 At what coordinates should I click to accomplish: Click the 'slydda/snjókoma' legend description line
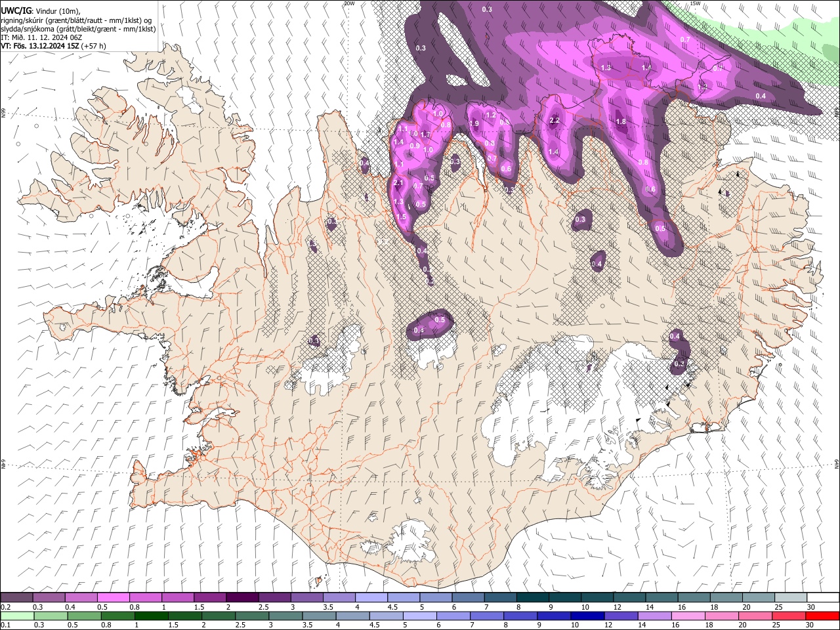click(x=78, y=29)
